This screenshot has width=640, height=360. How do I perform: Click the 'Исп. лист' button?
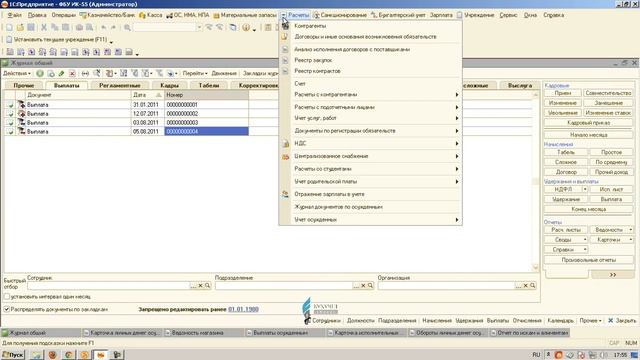(x=611, y=189)
